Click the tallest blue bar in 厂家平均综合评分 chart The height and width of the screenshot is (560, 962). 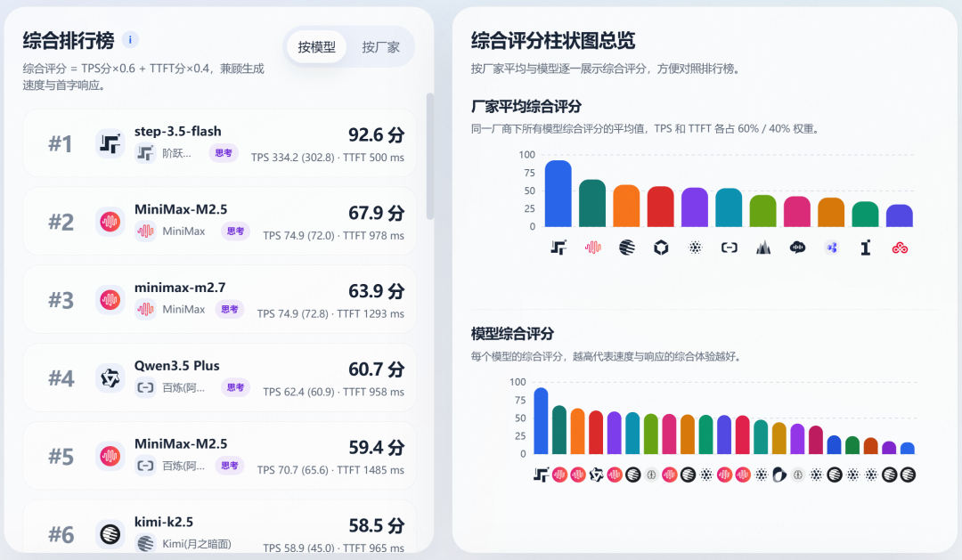[x=558, y=193]
